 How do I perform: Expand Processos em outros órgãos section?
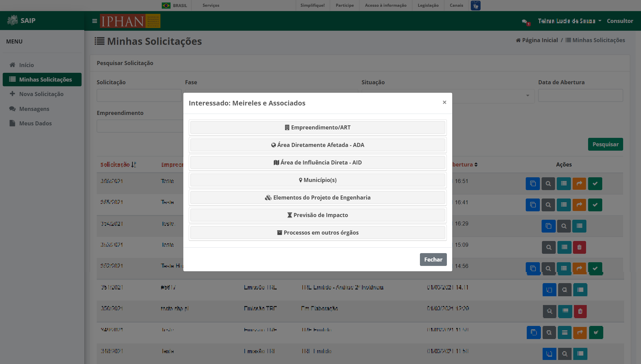318,233
